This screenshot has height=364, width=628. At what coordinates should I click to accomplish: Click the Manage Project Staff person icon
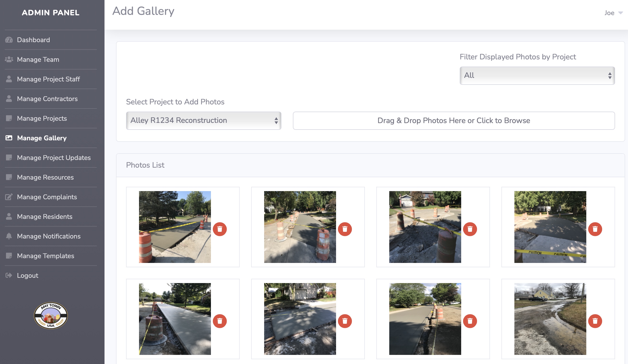pyautogui.click(x=9, y=79)
